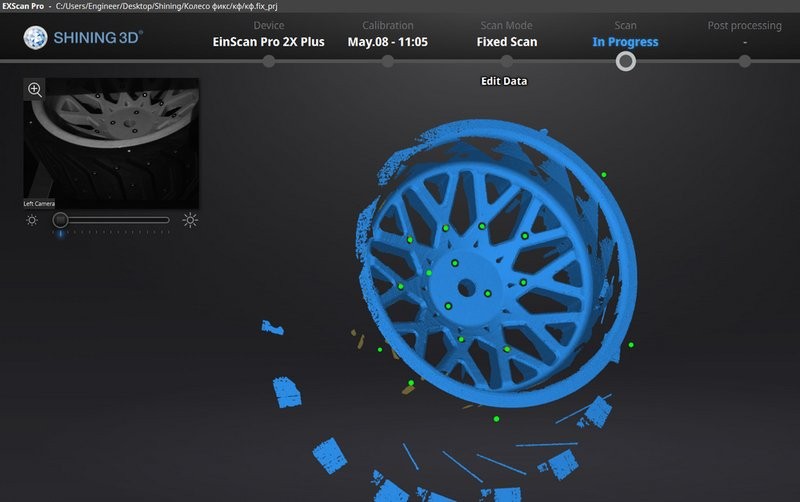Click the In Progress scan status label
The image size is (800, 502).
pos(625,42)
